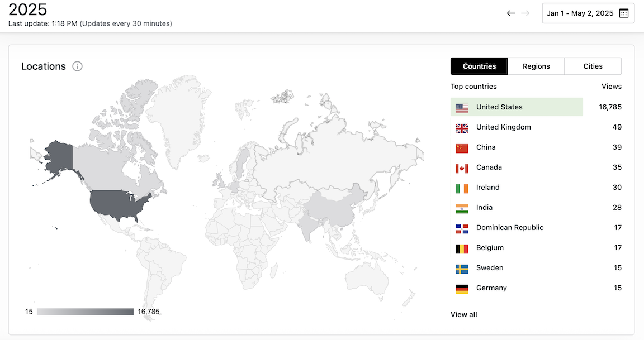Image resolution: width=644 pixels, height=340 pixels.
Task: Click the Locations info icon
Action: tap(78, 66)
